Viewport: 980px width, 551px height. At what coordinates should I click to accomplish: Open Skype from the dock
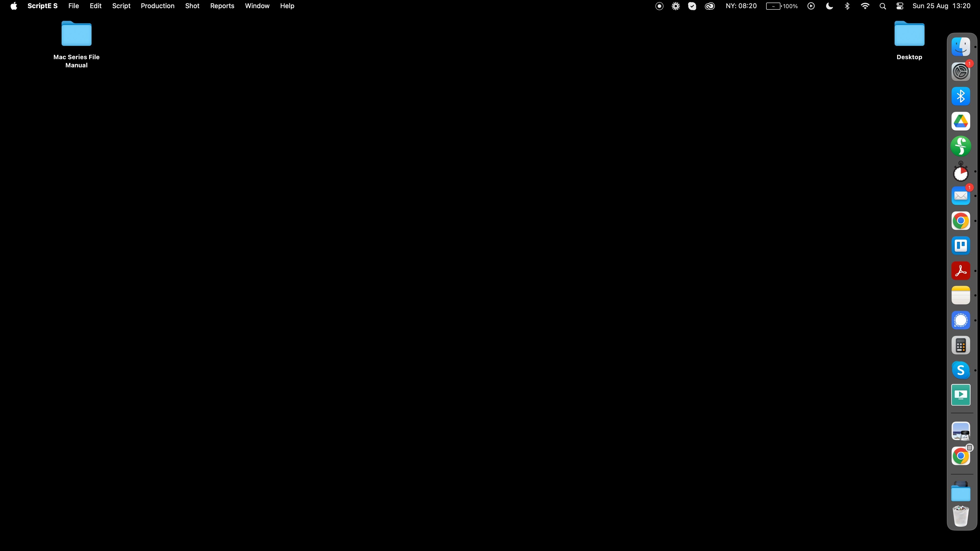[961, 370]
